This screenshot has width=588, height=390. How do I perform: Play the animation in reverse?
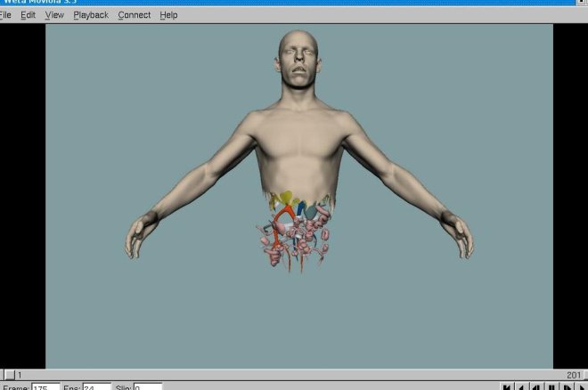pyautogui.click(x=521, y=387)
